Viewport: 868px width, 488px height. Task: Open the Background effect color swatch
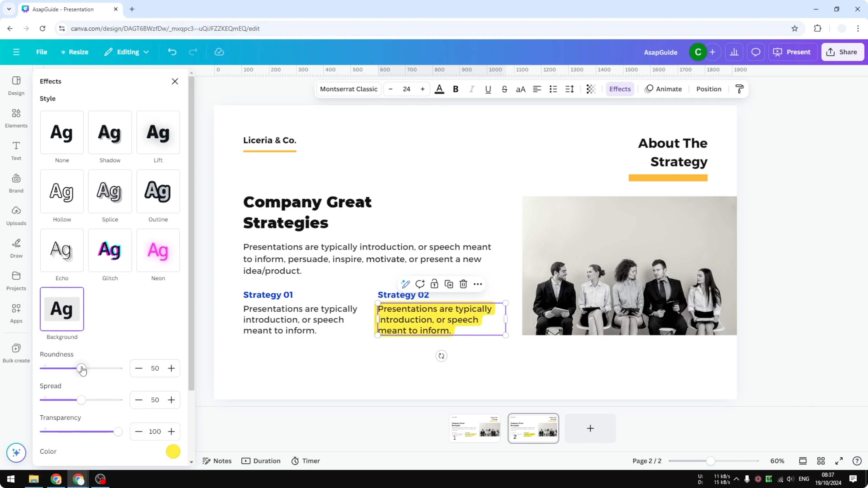tap(173, 451)
